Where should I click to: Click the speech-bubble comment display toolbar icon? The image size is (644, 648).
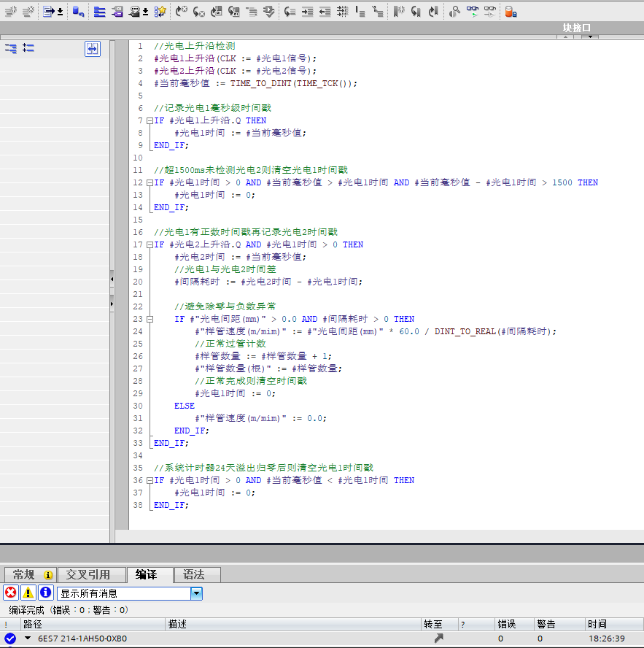(x=134, y=12)
